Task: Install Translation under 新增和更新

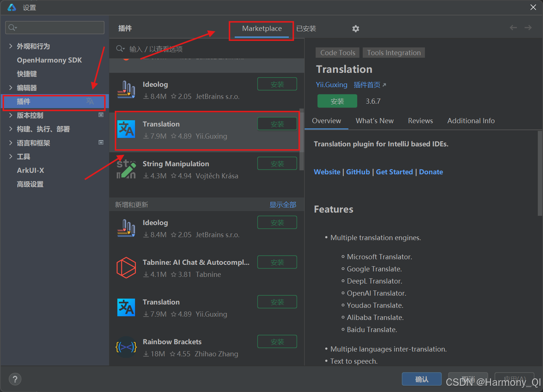Action: (x=277, y=302)
